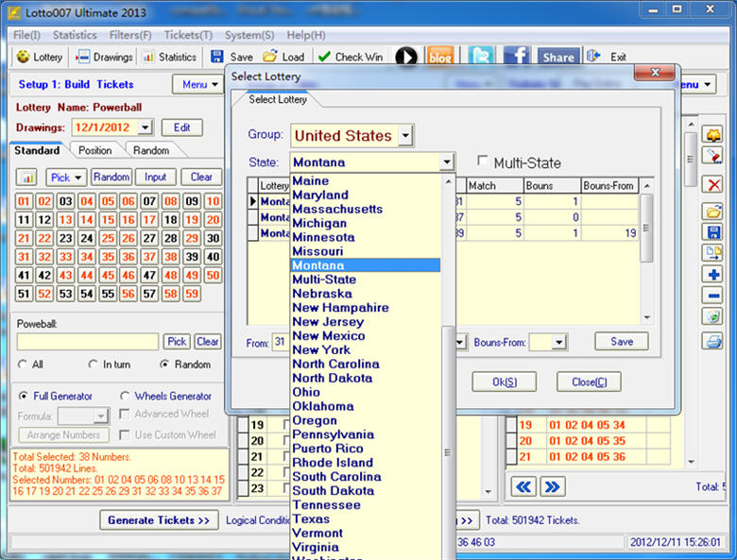Open the Tickets menu

(x=188, y=35)
